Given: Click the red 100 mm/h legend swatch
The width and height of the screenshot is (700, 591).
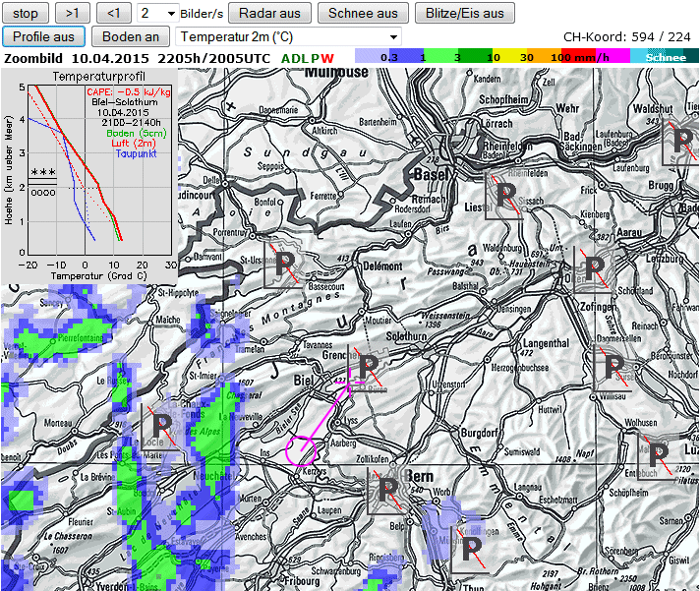Looking at the screenshot, I should (563, 58).
